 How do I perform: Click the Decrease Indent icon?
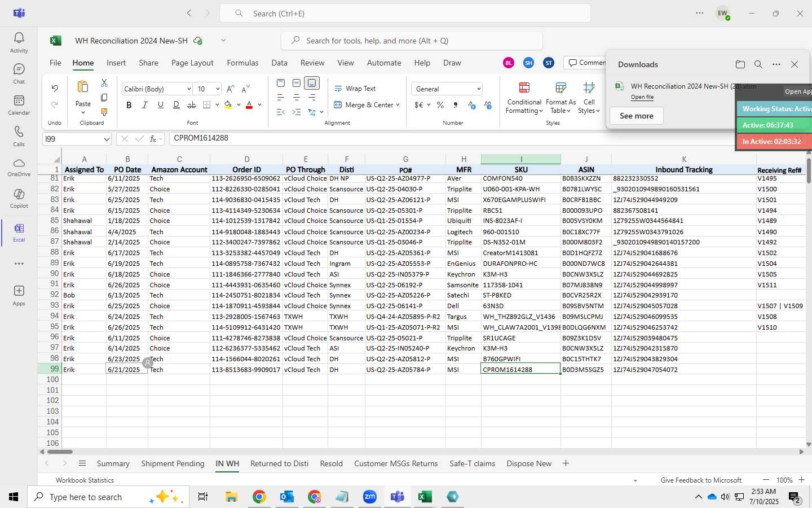281,112
